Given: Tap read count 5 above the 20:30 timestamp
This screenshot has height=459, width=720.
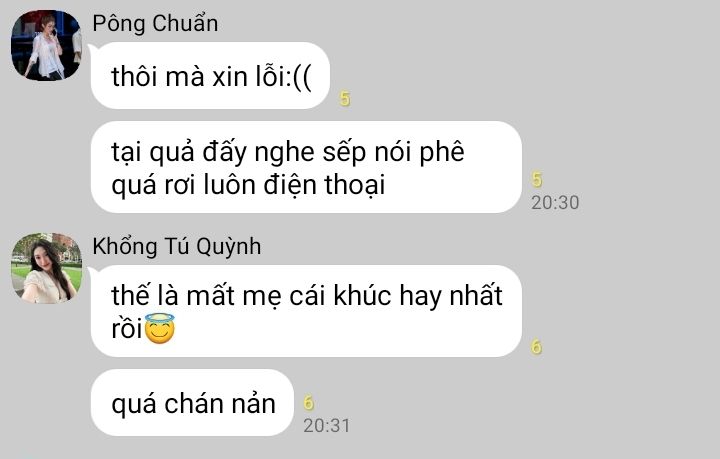Looking at the screenshot, I should click(537, 179).
